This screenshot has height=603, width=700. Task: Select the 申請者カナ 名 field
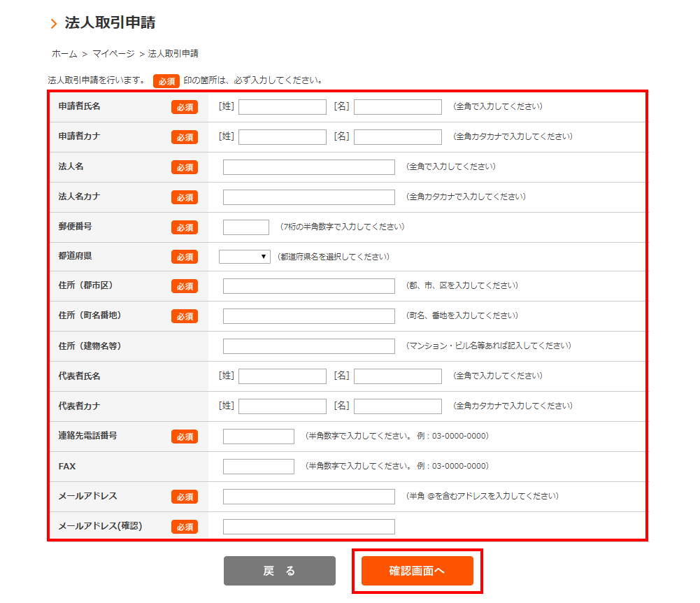[397, 137]
